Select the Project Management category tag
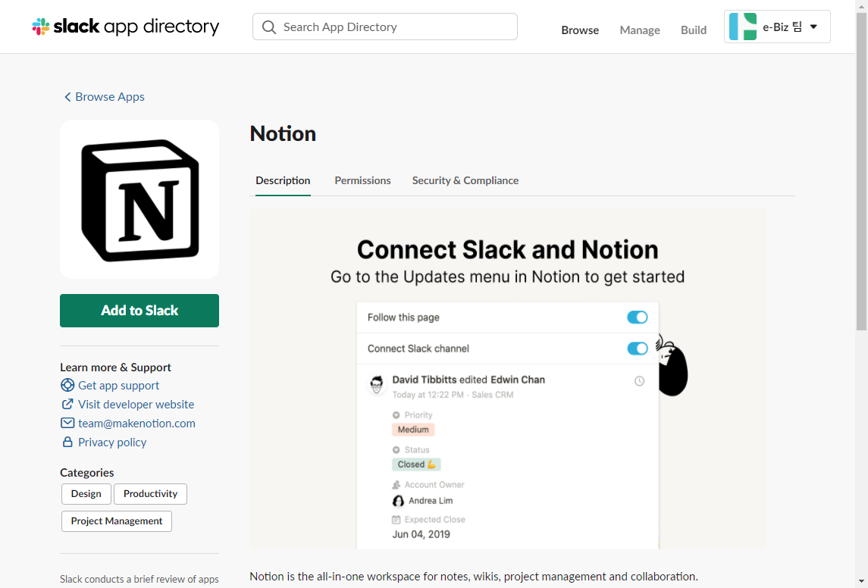This screenshot has height=588, width=868. coord(117,521)
